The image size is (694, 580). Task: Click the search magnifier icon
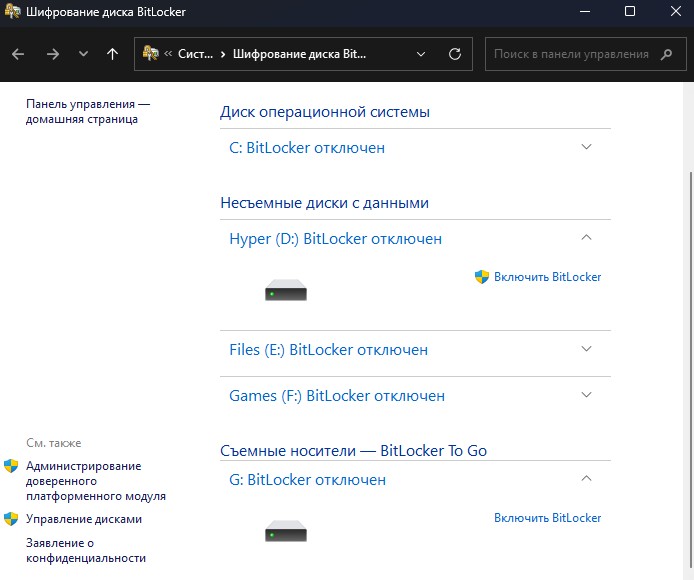pyautogui.click(x=666, y=54)
